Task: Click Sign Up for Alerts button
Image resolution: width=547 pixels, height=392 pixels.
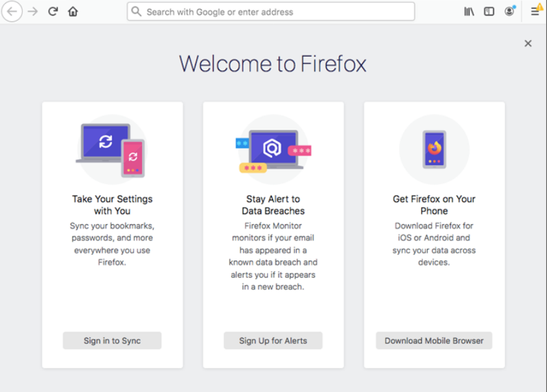Action: (273, 340)
